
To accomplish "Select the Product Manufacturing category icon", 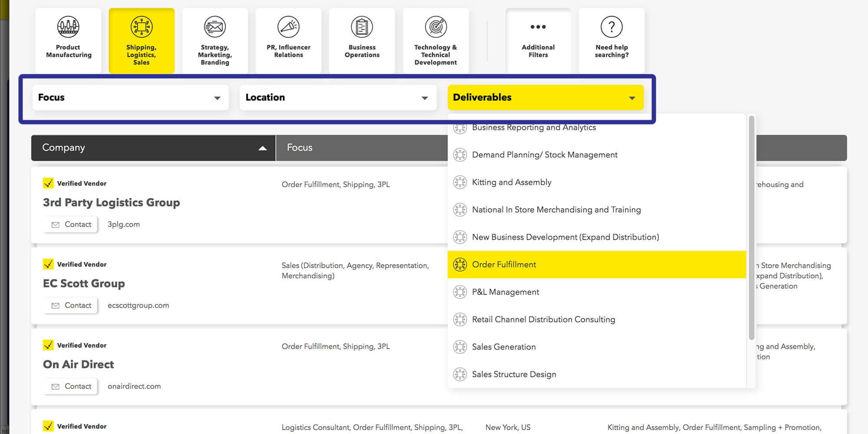I will pyautogui.click(x=68, y=27).
